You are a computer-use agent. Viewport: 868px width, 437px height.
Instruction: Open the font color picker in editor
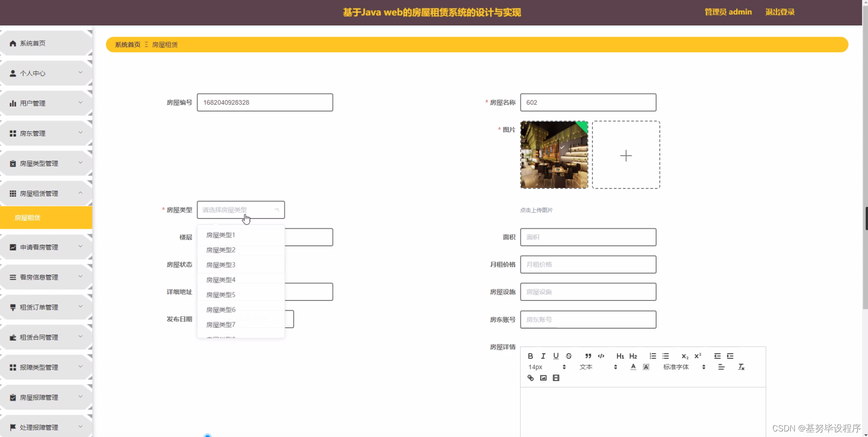click(x=633, y=367)
